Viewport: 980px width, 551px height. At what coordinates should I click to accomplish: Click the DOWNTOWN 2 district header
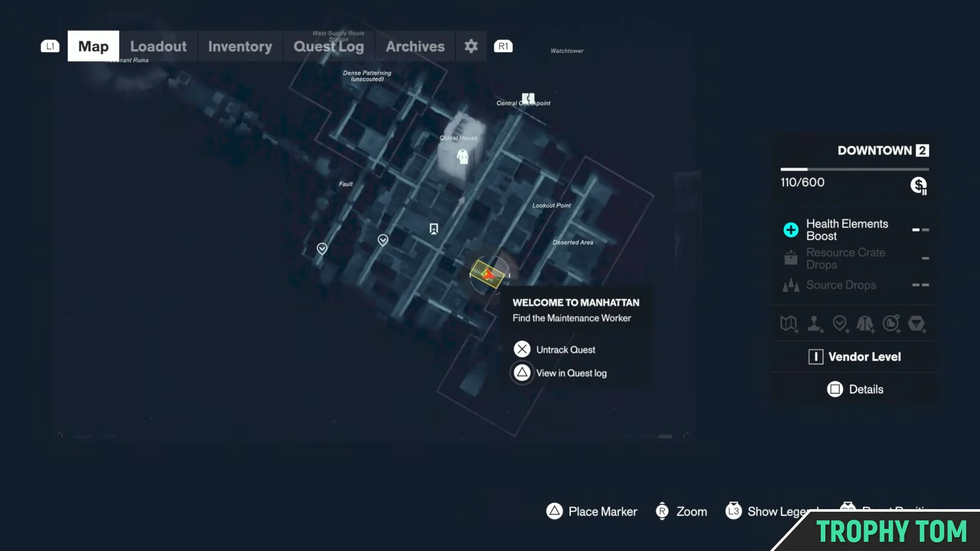coord(883,151)
